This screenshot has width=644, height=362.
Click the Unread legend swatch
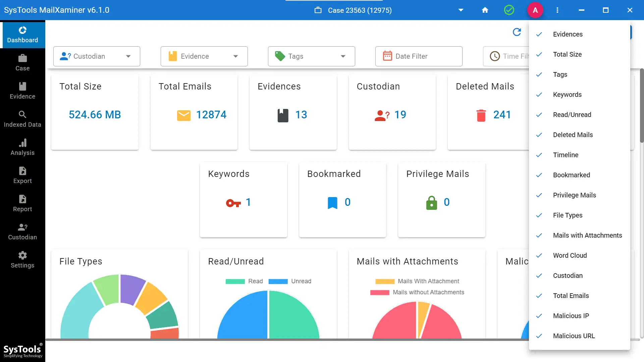click(x=278, y=281)
